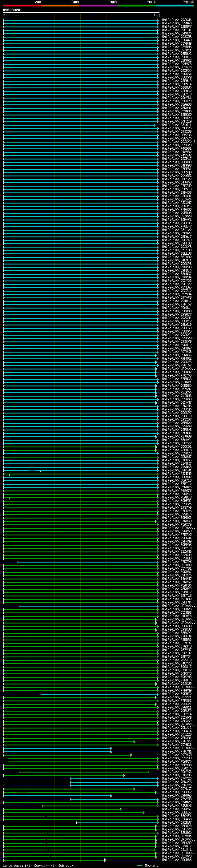Select the UniRef100_B7FNC3 label
This screenshot has height=868, width=197.
[176, 379]
